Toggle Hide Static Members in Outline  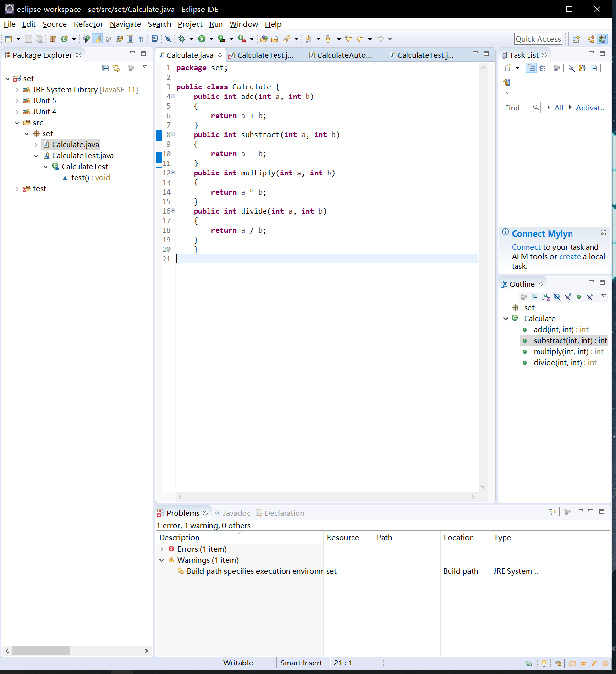pos(568,297)
